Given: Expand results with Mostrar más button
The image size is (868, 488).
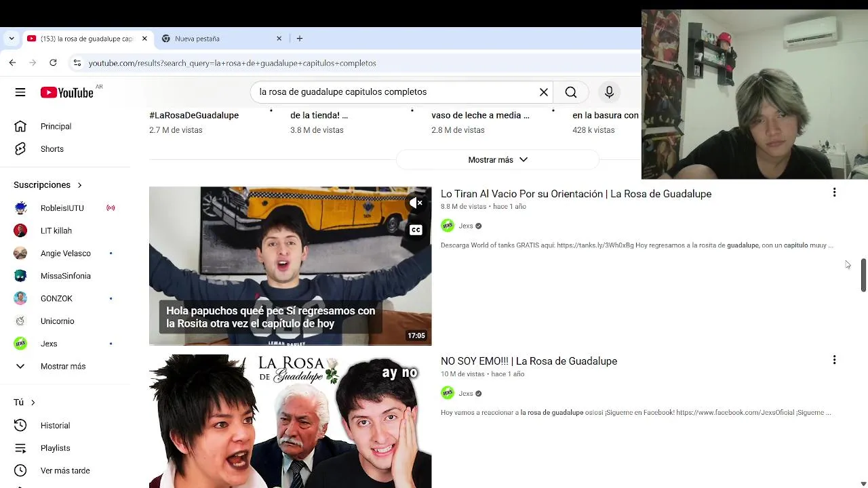Looking at the screenshot, I should click(x=498, y=160).
